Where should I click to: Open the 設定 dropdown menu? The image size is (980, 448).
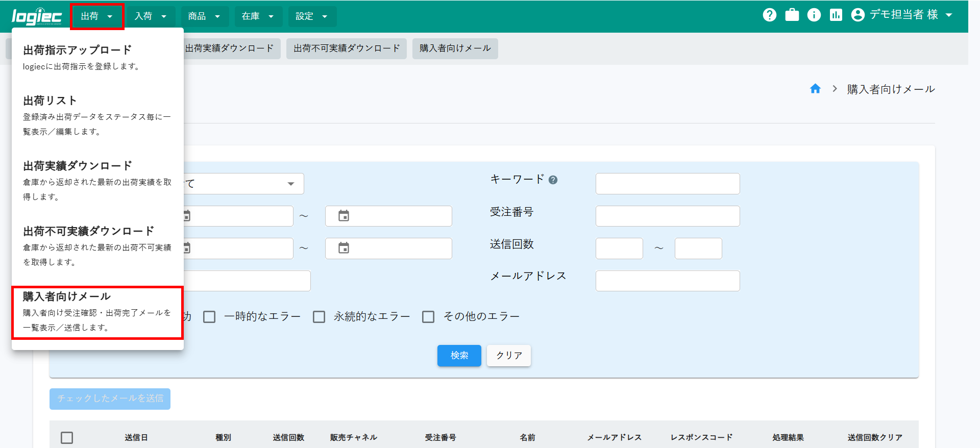point(312,16)
